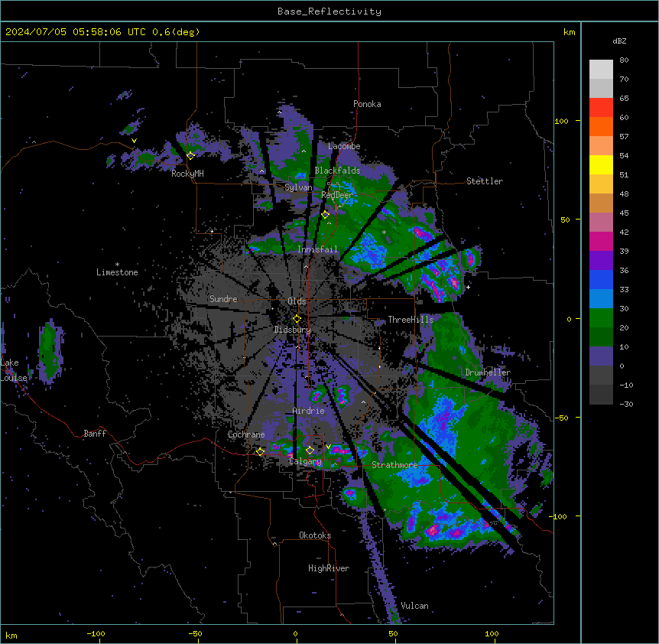This screenshot has width=659, height=644.
Task: Click the dBZ legend heading
Action: coord(619,41)
